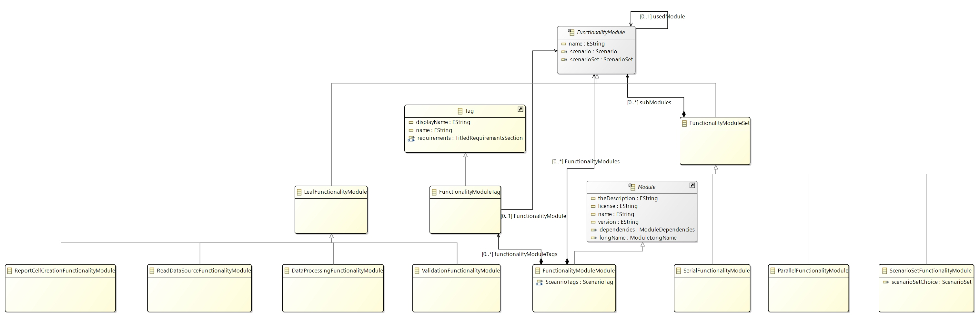Select the ParallelFunctionalityModule title
980x318 pixels.
(x=813, y=271)
